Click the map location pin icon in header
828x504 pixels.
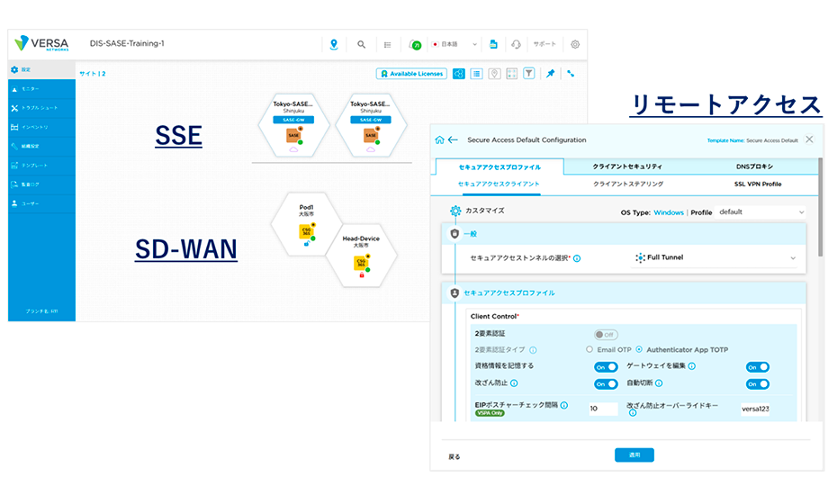pyautogui.click(x=334, y=44)
